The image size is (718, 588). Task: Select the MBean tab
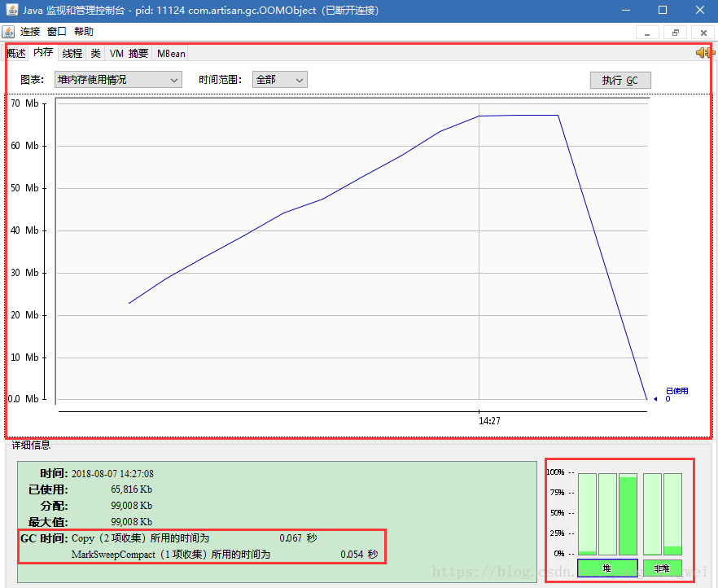pos(171,54)
